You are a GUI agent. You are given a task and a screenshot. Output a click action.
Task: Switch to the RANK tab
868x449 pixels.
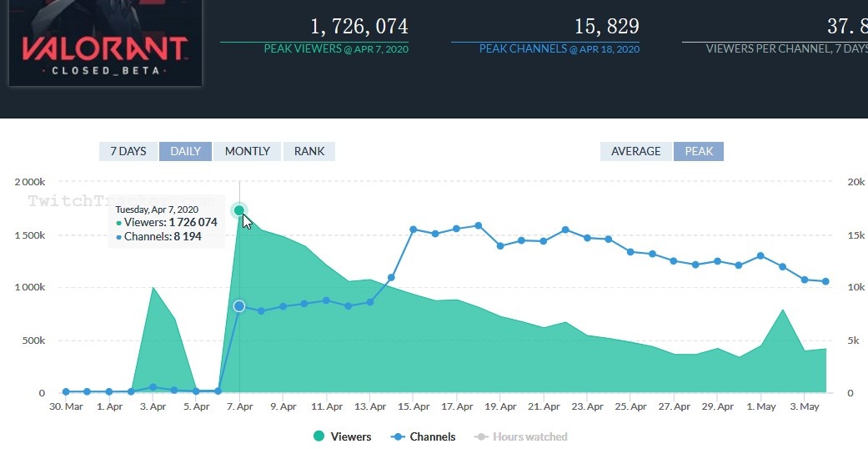309,151
